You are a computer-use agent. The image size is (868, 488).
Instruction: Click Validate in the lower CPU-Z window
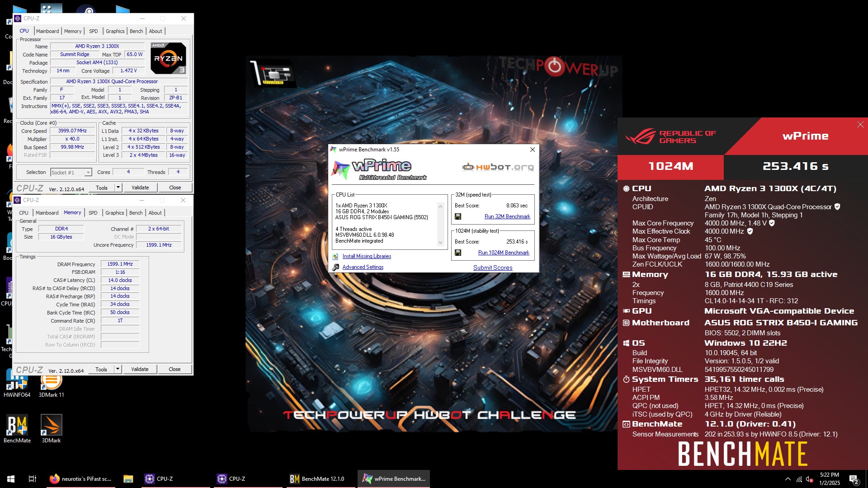pyautogui.click(x=140, y=369)
